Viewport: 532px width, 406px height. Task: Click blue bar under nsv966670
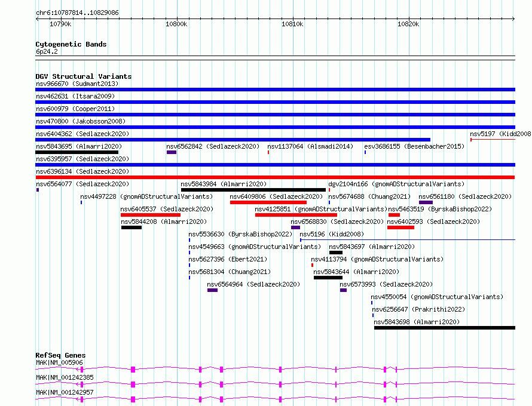(275, 90)
